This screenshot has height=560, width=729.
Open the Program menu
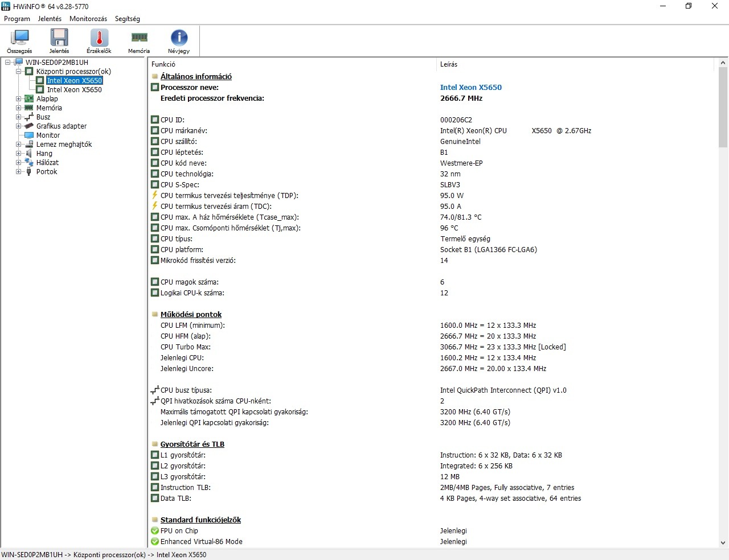(17, 19)
